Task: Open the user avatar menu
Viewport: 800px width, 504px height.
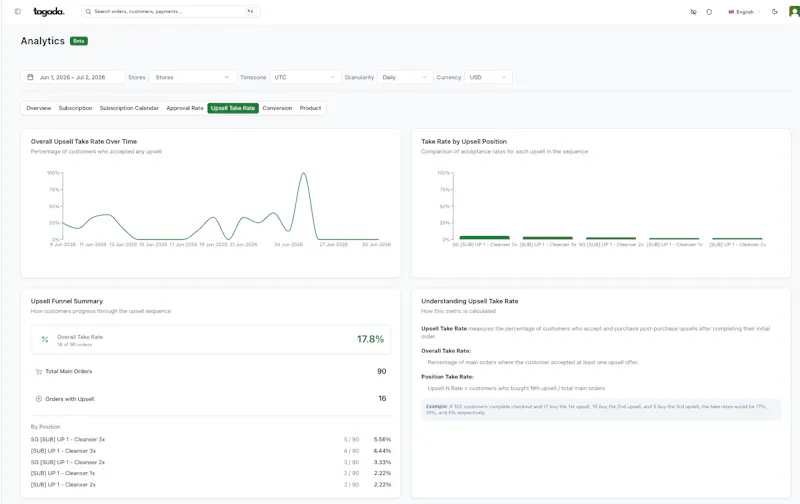Action: [x=794, y=11]
